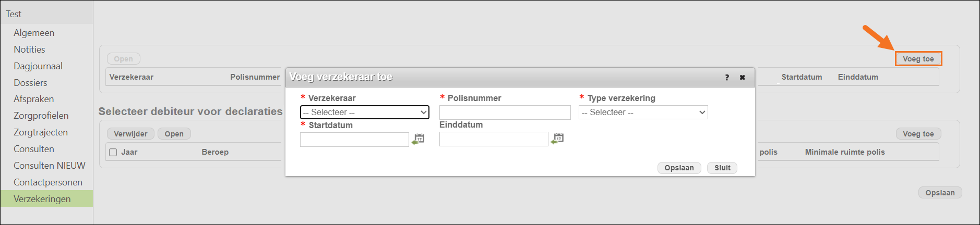Open Verzekeringen in the sidebar

(42, 199)
